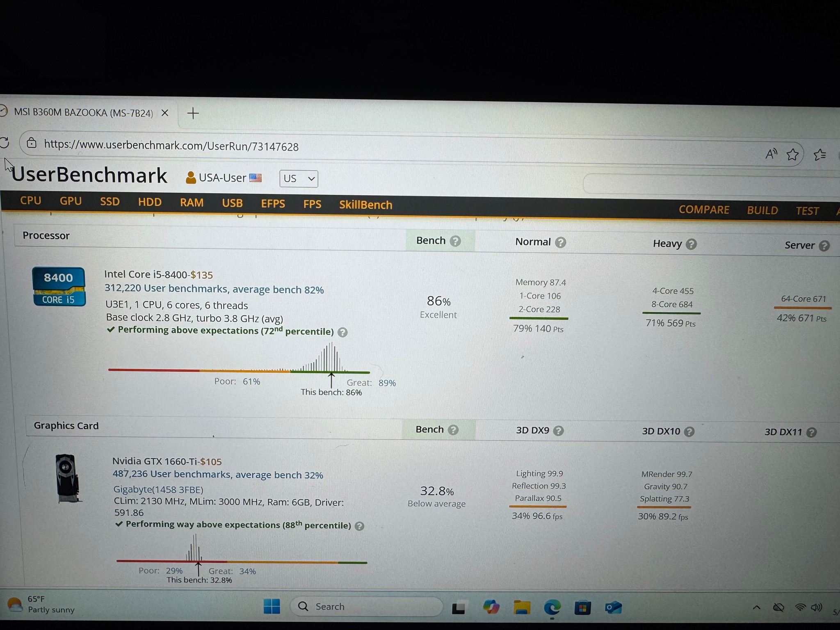Click the Wi-Fi tray icon

tap(800, 607)
